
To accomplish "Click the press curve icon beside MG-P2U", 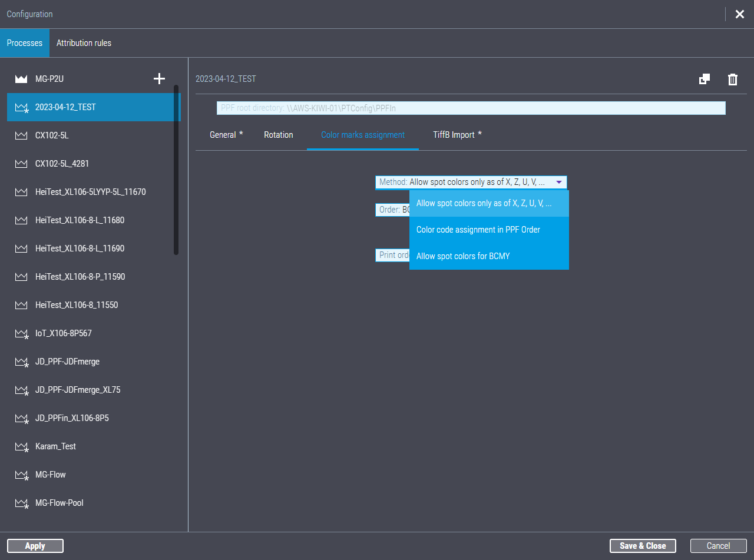I will [21, 78].
